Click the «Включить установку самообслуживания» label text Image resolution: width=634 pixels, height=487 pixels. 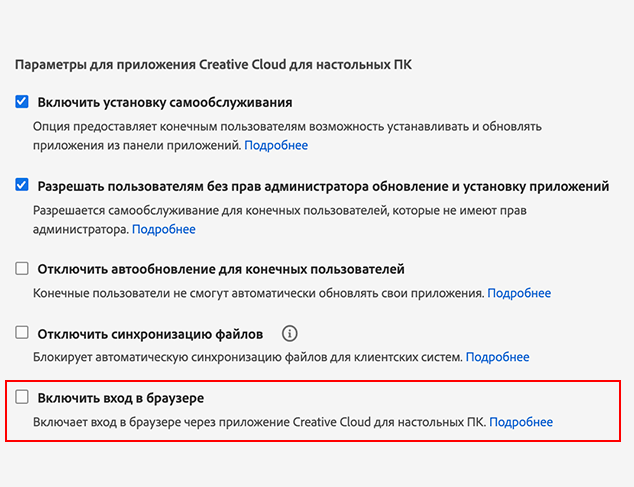[x=165, y=102]
